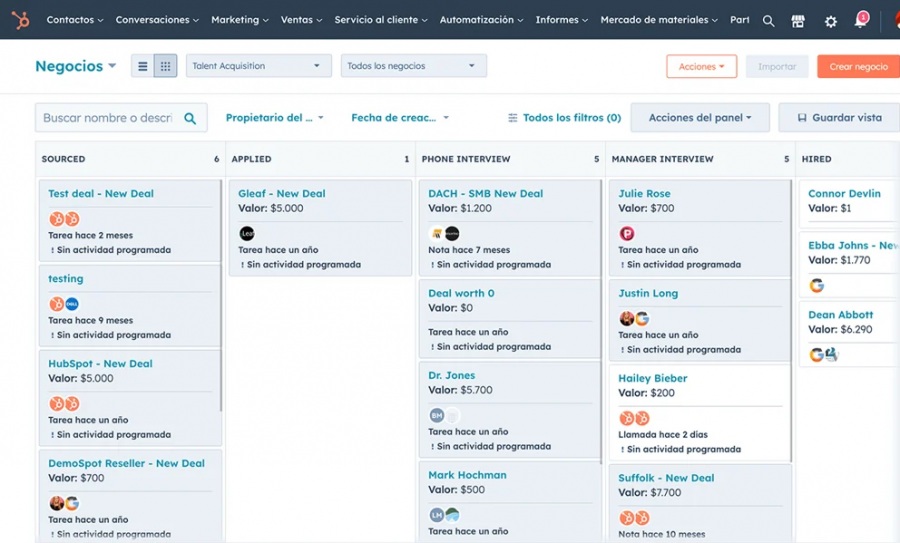
Task: Open Deal worth 0 link
Action: pyautogui.click(x=461, y=293)
